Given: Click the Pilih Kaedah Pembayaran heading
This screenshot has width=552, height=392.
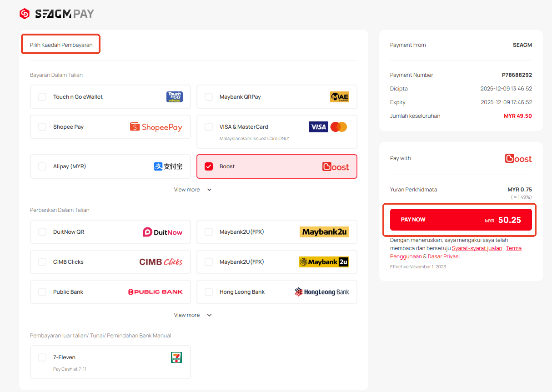Looking at the screenshot, I should coord(61,45).
